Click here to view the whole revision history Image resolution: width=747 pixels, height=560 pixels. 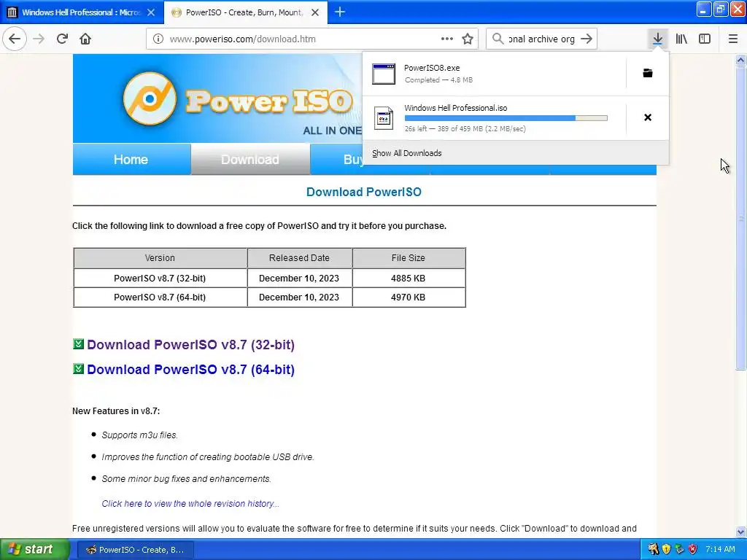[190, 504]
